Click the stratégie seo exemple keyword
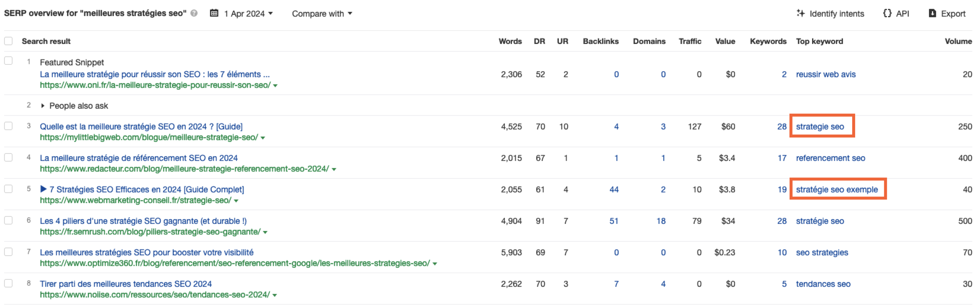The image size is (980, 307). tap(837, 189)
